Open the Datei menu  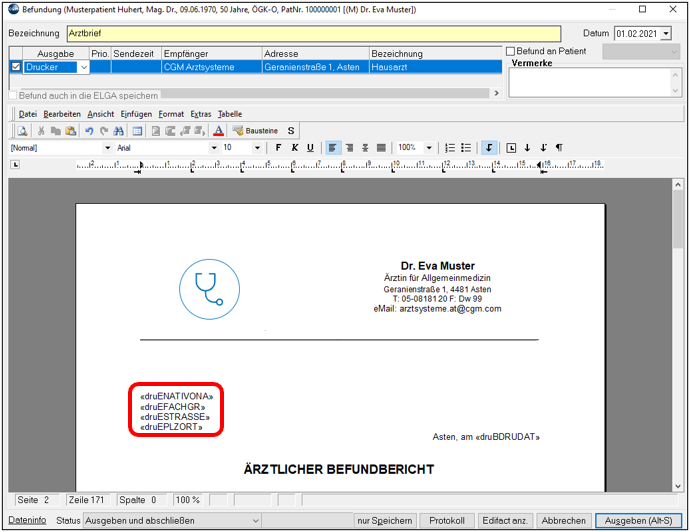click(28, 114)
